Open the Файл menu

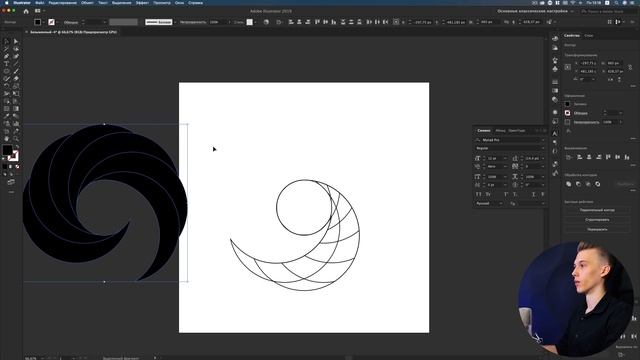coord(40,3)
